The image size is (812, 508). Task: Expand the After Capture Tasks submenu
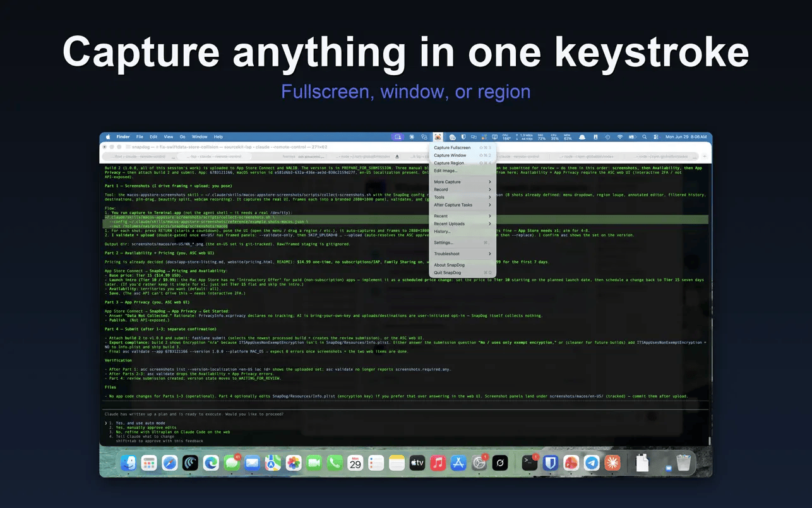point(462,205)
